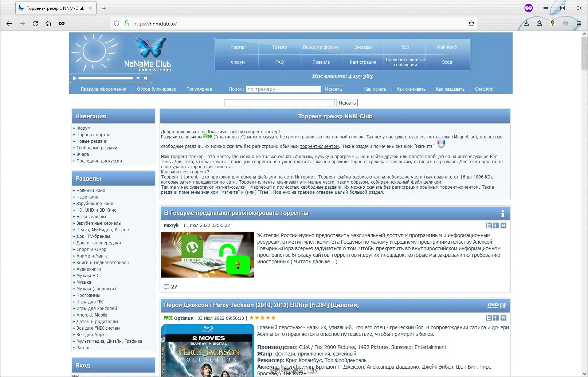Click the info icon on the Госдума news header

(x=502, y=214)
